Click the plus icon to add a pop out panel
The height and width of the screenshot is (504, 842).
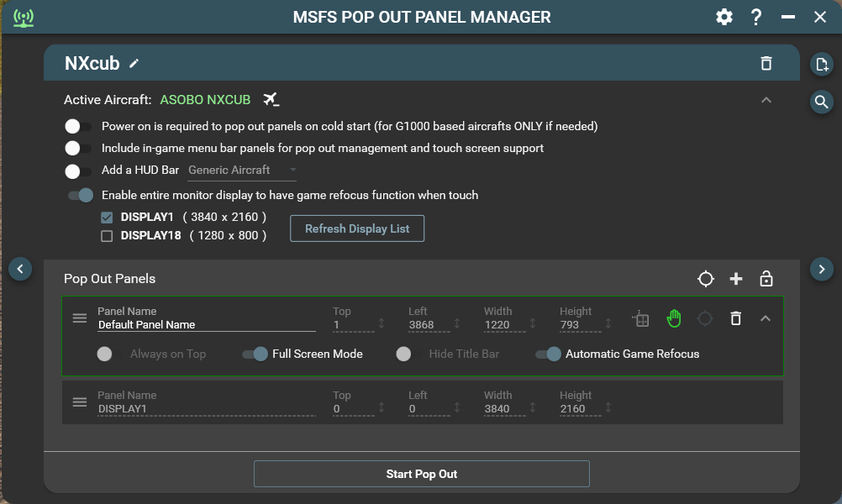[736, 279]
